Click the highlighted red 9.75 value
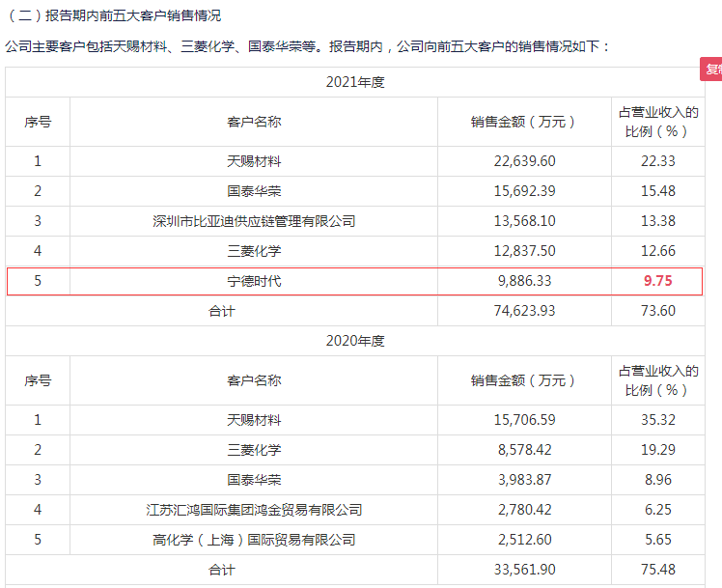722x588 pixels. click(658, 281)
